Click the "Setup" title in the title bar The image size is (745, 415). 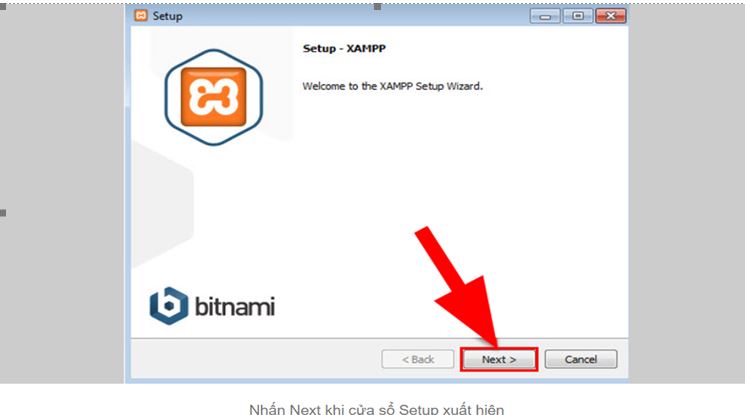[x=167, y=16]
